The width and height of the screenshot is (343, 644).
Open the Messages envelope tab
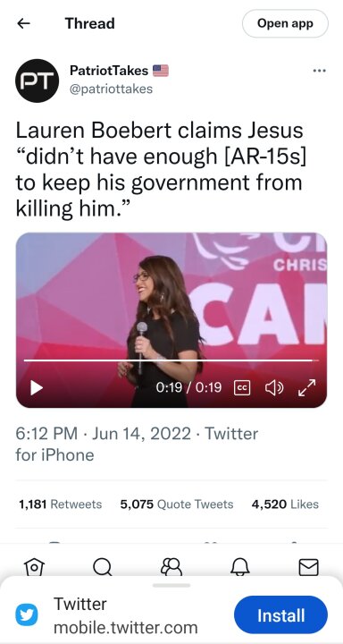[x=308, y=567]
